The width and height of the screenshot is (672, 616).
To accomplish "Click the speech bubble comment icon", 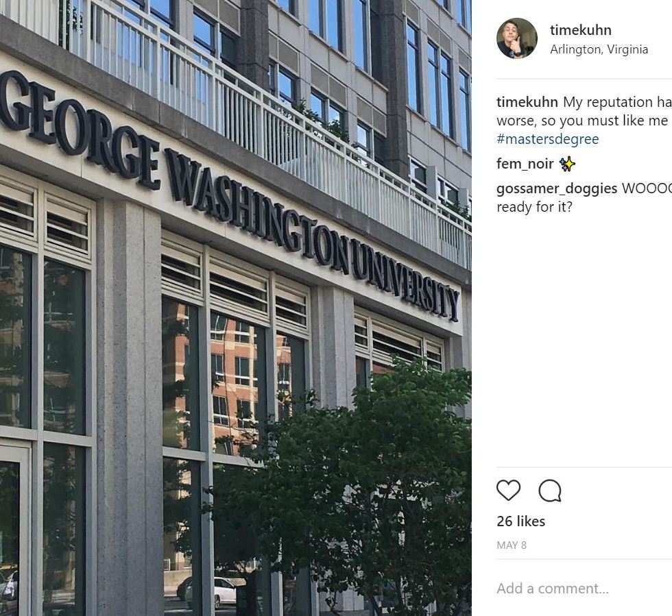I will 550,491.
